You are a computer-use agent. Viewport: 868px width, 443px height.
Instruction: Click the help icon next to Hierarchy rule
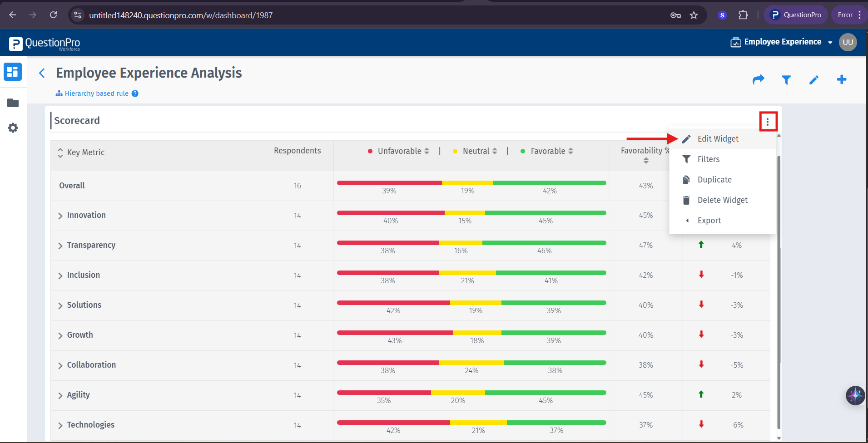(x=135, y=94)
